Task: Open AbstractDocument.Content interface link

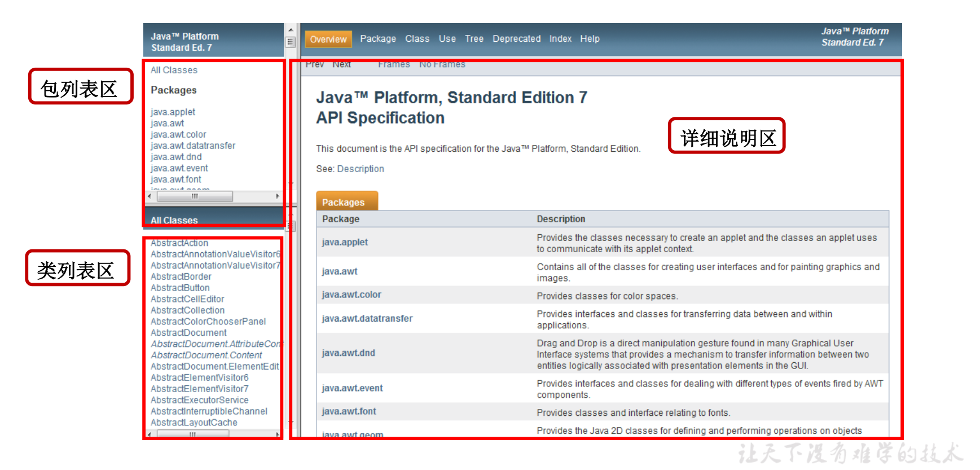Action: coord(206,355)
